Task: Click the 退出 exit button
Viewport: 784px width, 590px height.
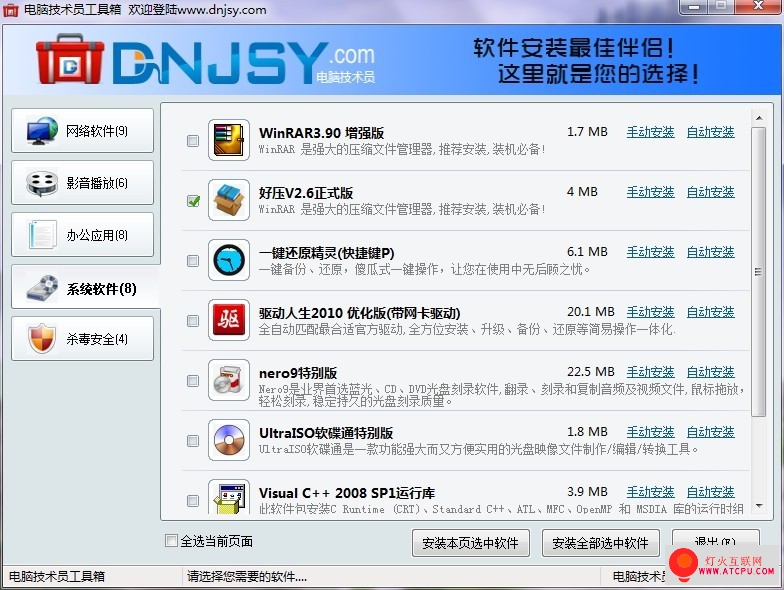Action: click(x=716, y=541)
